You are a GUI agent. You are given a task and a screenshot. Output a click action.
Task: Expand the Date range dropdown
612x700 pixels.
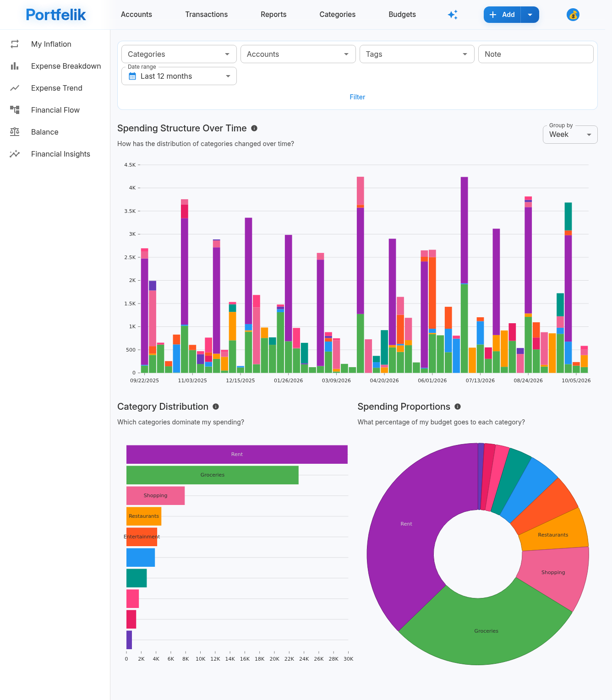point(179,76)
